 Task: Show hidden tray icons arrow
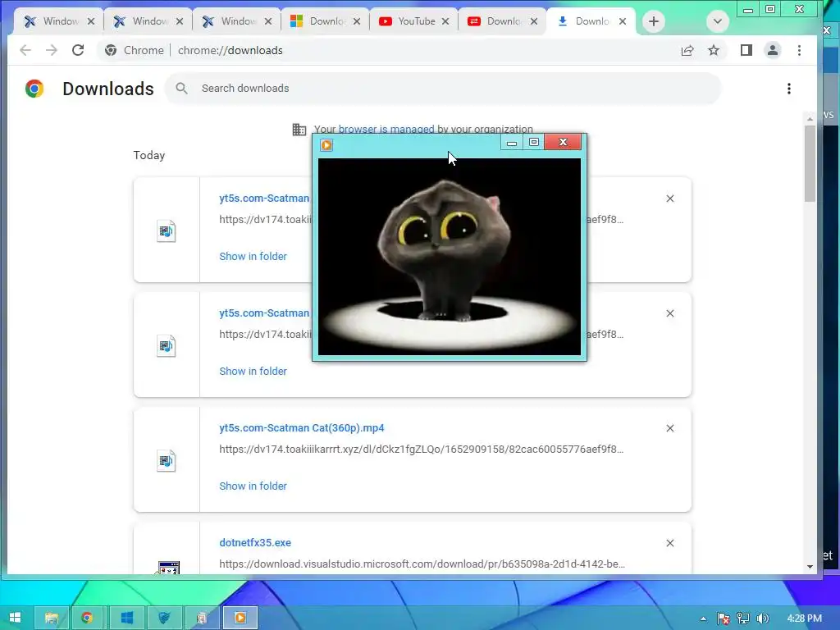coord(703,619)
